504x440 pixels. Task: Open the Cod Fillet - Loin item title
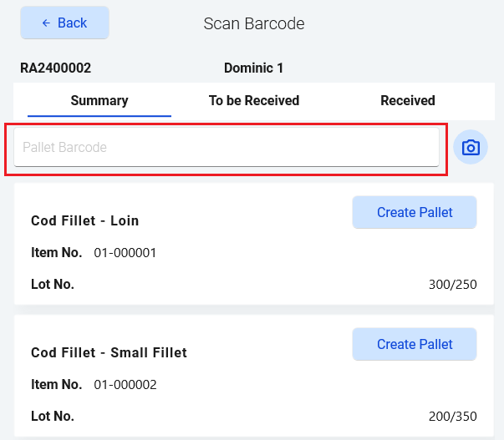click(85, 221)
